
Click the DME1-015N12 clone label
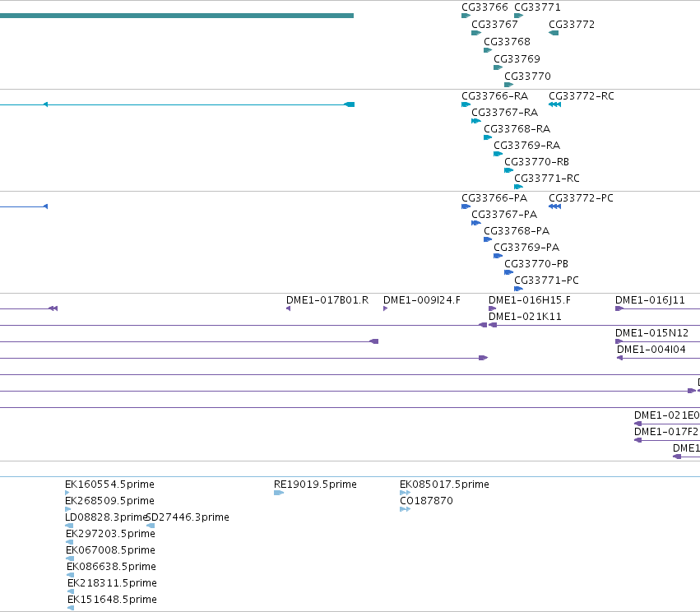coord(651,333)
